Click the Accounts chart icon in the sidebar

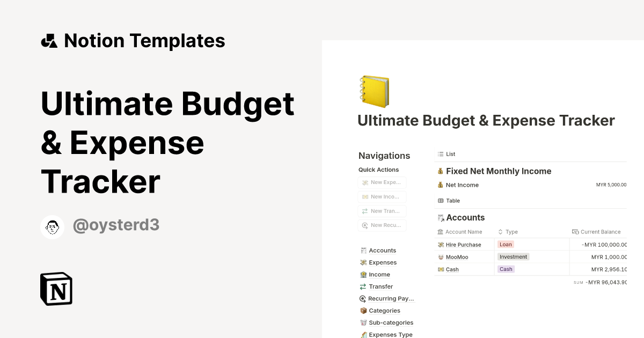363,250
